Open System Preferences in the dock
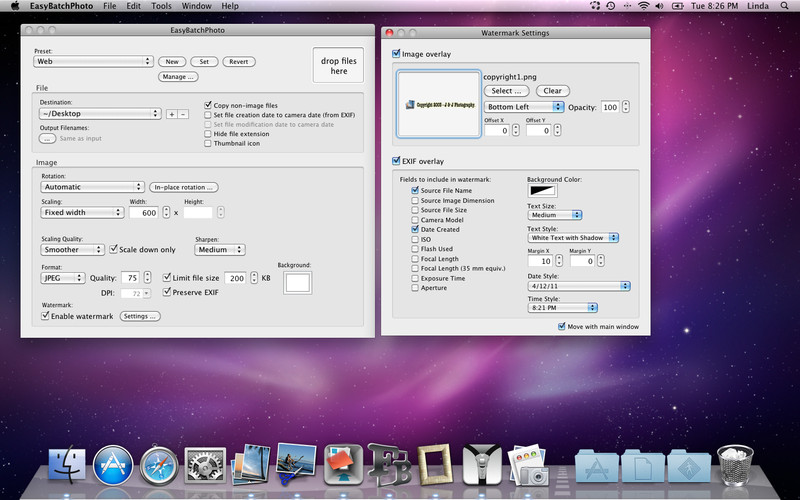The image size is (800, 500). coord(206,465)
